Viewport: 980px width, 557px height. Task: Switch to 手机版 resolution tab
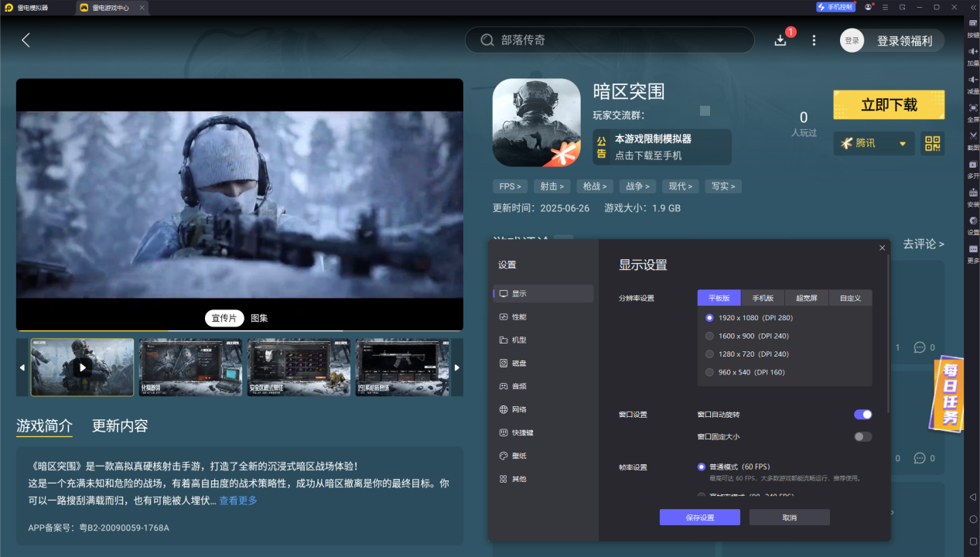pyautogui.click(x=763, y=298)
